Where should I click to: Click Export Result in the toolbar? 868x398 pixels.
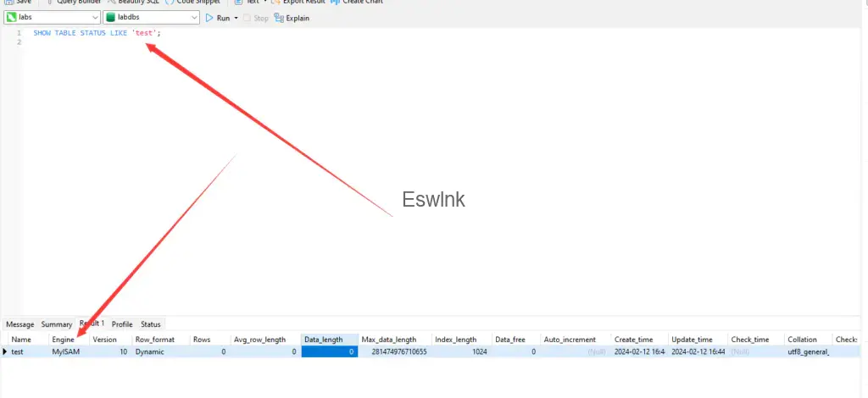coord(298,3)
